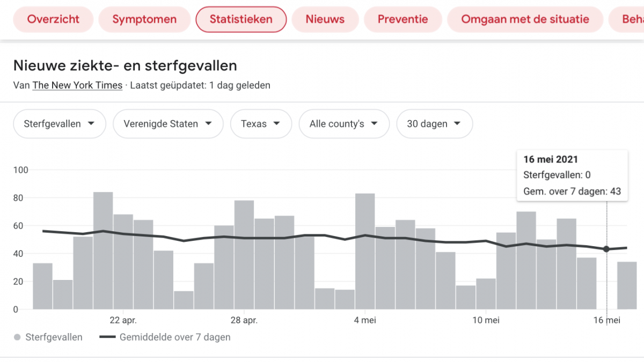The width and height of the screenshot is (644, 362).
Task: Go to the Nieuws tab
Action: pyautogui.click(x=325, y=19)
